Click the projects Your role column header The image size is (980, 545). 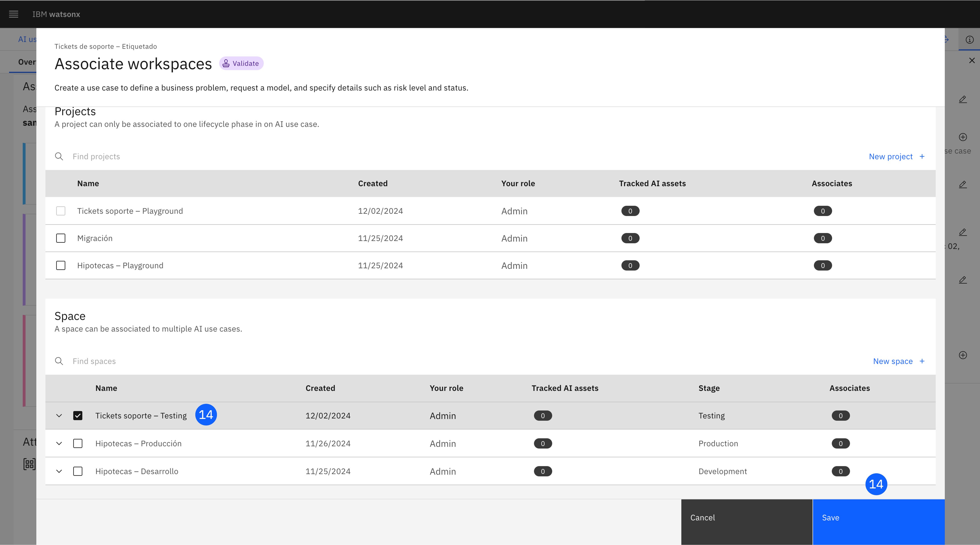(518, 183)
